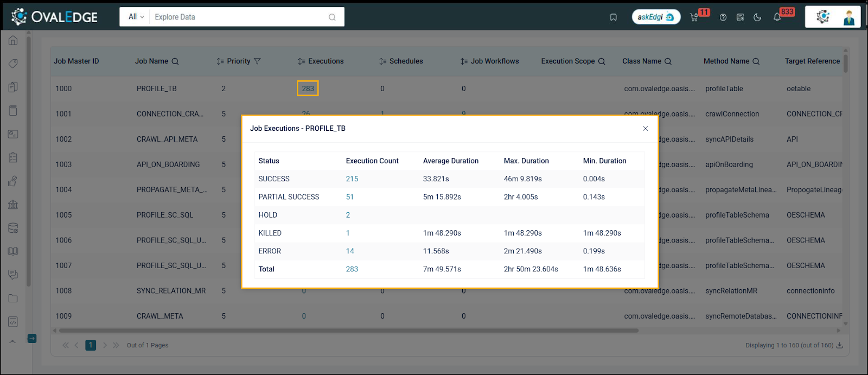The image size is (868, 375).
Task: Expand the left sidebar with arrow button
Action: [32, 339]
